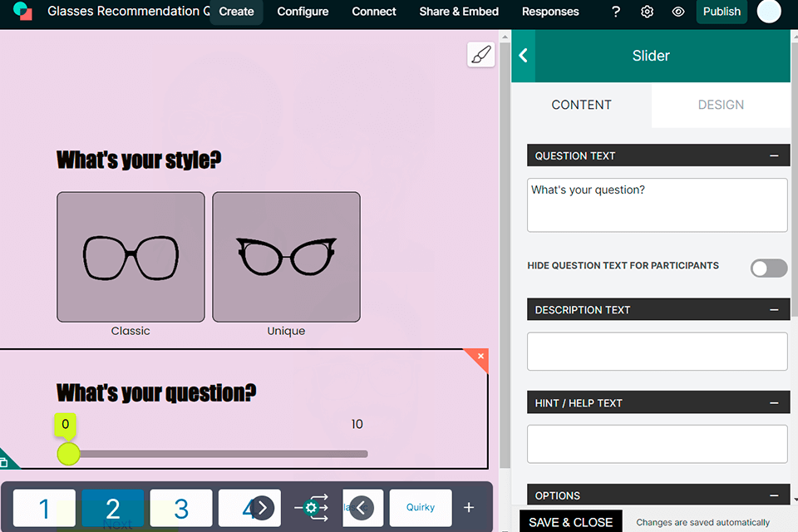The height and width of the screenshot is (532, 798).
Task: Click the "Unique" label text
Action: click(286, 331)
